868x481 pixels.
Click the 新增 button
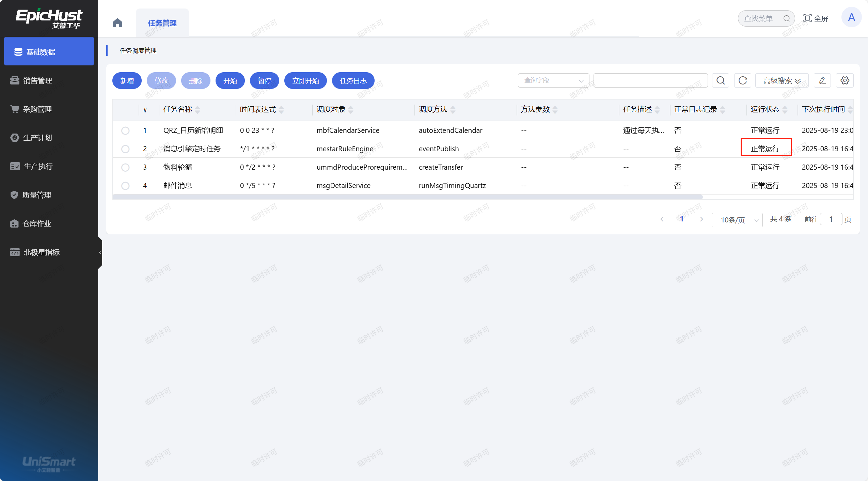point(127,80)
